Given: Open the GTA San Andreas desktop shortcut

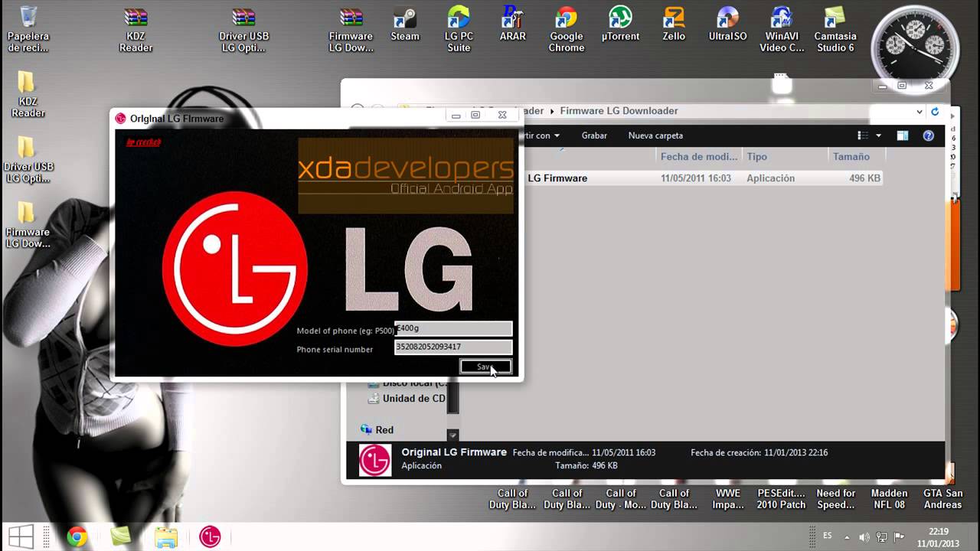Looking at the screenshot, I should click(942, 499).
